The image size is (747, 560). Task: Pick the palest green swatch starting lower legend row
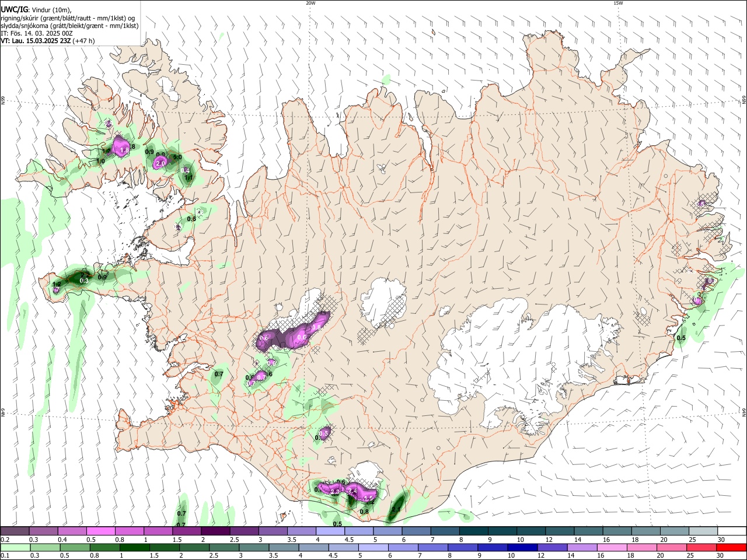15,547
